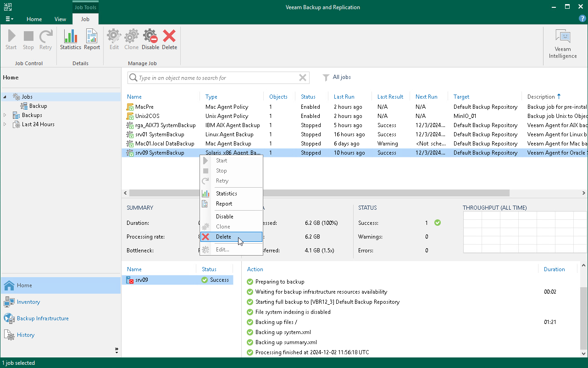This screenshot has height=368, width=588.
Task: Disable the job using the ribbon toggle
Action: pyautogui.click(x=150, y=39)
